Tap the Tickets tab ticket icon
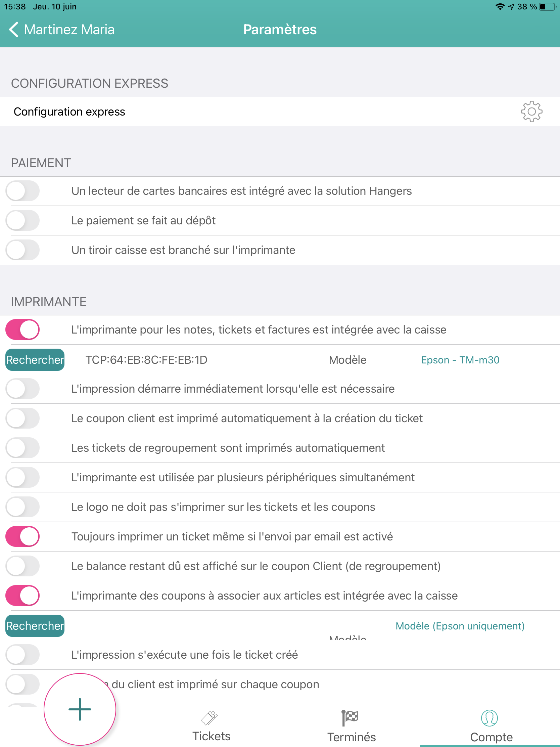The image size is (560, 747). click(x=209, y=718)
